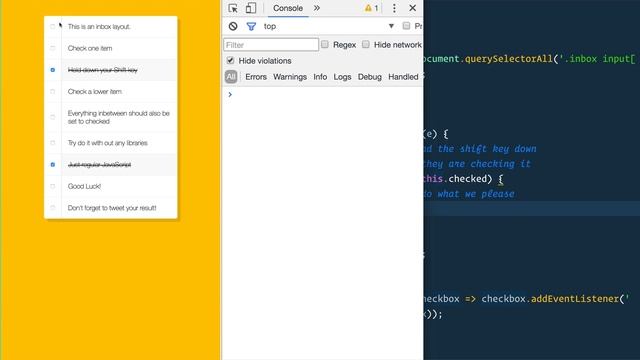Select the All log level filter

click(231, 77)
